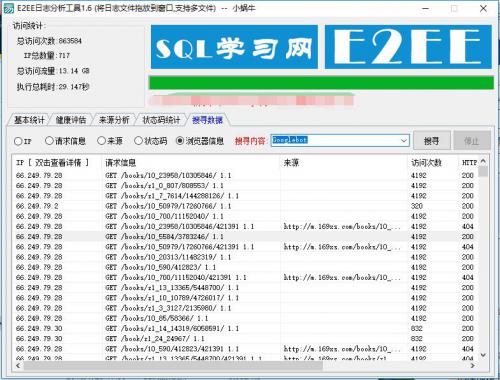500x380 pixels.
Task: Open the 健康评估 tab
Action: click(71, 120)
